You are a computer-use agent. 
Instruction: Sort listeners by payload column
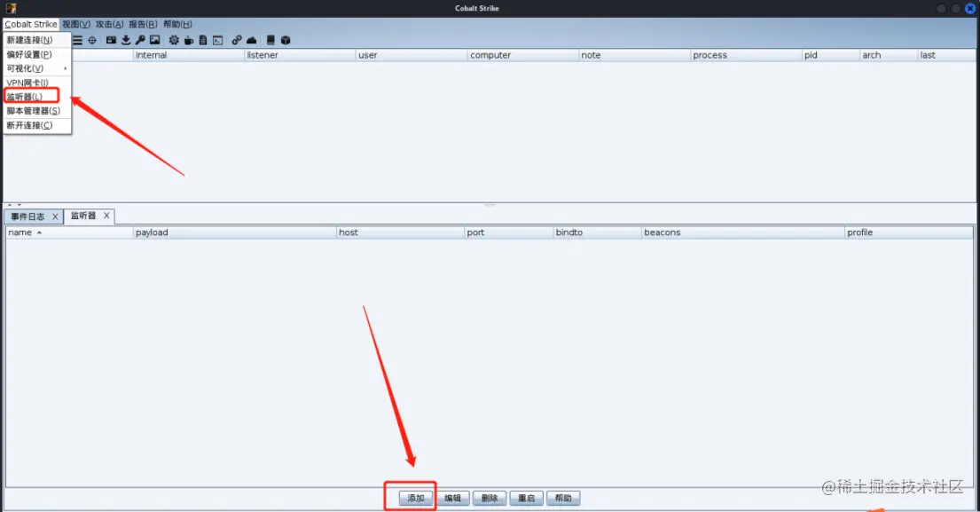coord(235,232)
